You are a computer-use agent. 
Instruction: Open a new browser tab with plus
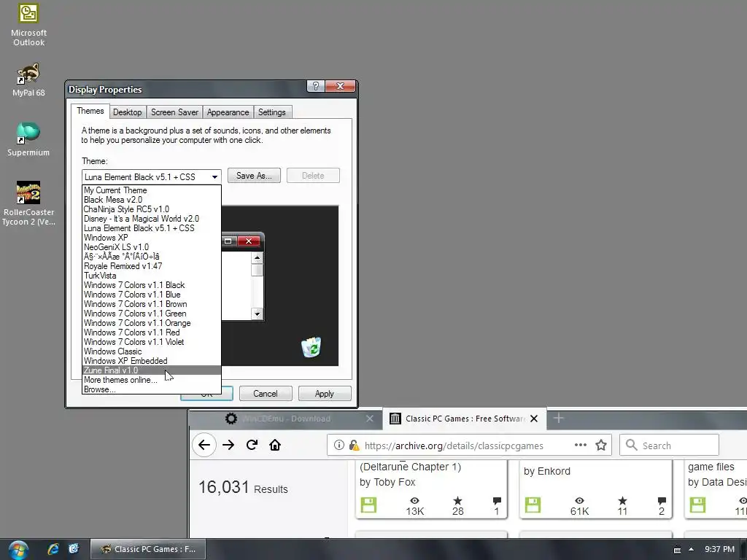[x=559, y=419]
